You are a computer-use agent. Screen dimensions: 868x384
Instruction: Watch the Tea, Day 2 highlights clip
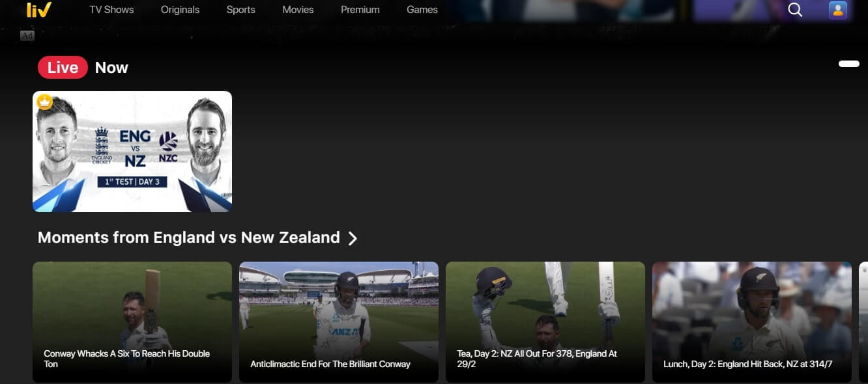[545, 322]
